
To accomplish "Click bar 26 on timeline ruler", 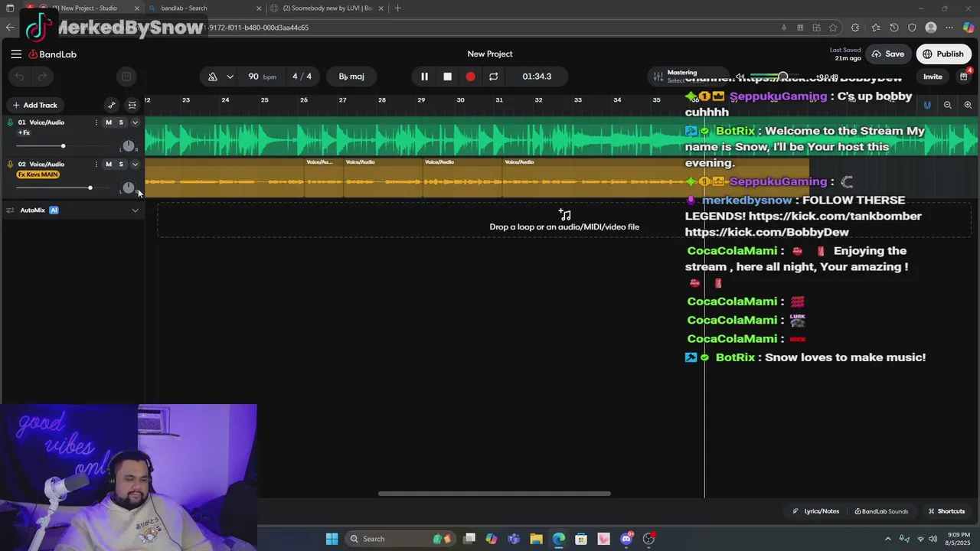I will pos(304,100).
